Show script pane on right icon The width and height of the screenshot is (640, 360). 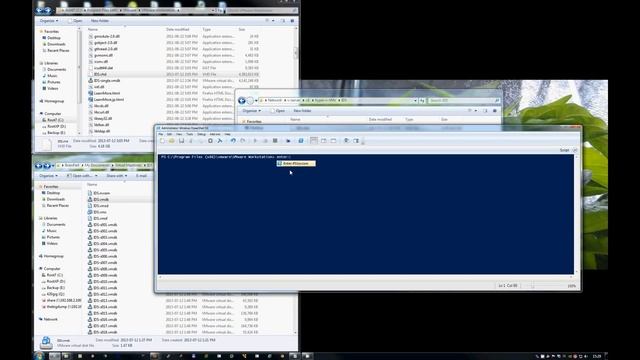[x=324, y=141]
